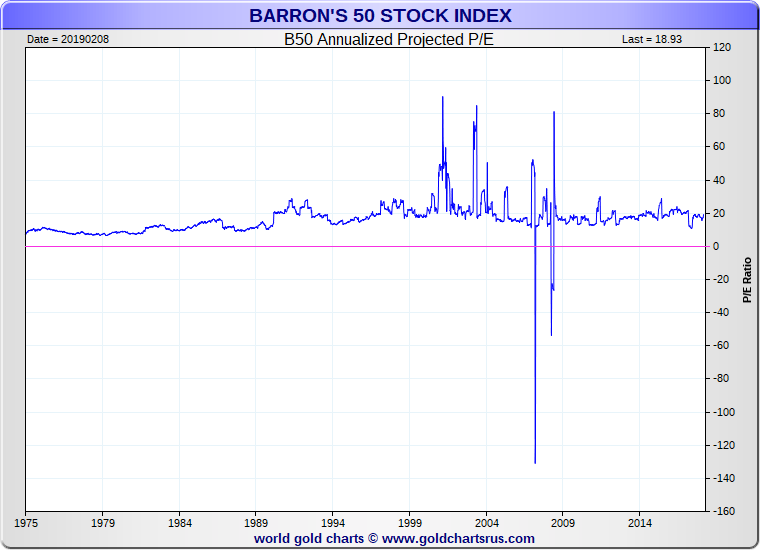
Task: Click the 2004 x-axis label
Action: [x=487, y=523]
